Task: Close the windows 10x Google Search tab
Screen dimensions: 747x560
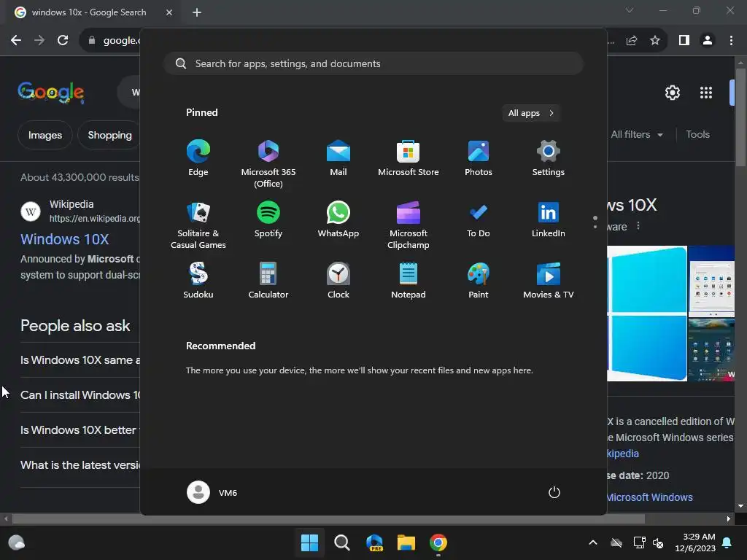Action: [169, 12]
